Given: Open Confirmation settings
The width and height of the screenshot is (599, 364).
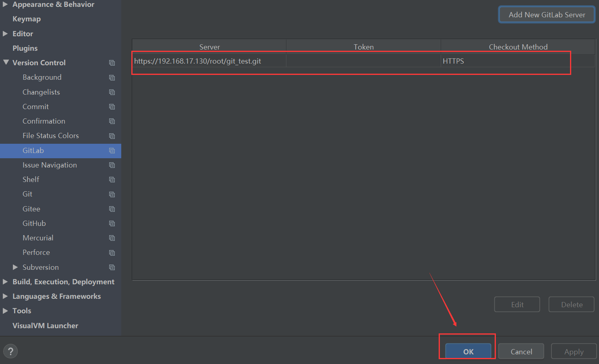Looking at the screenshot, I should (44, 121).
